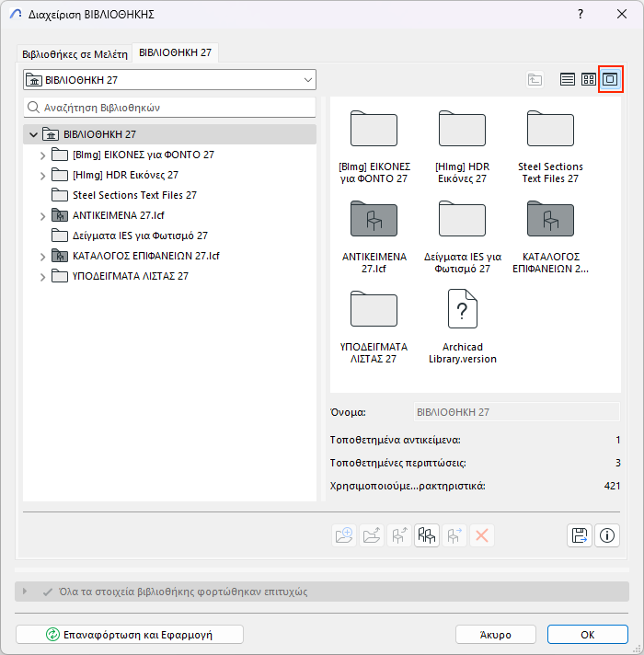
Task: Open the ΒΙΒΛΙΟΘΗΚΗ 27 library dropdown
Action: [169, 80]
